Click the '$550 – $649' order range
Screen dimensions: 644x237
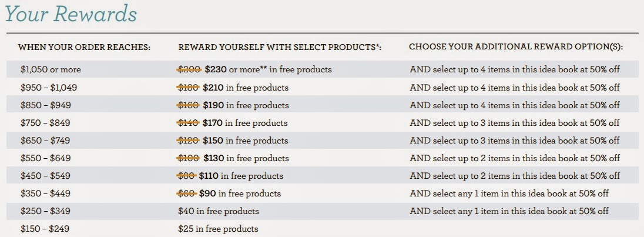46,158
